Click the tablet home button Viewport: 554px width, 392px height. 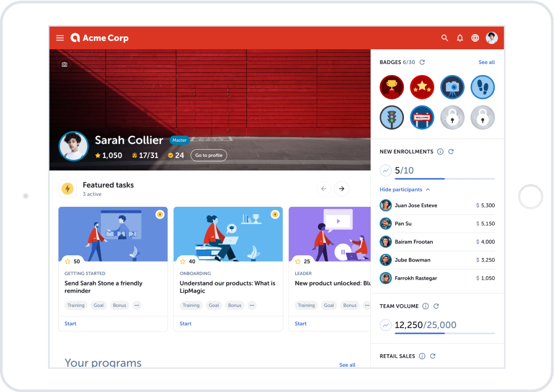530,197
